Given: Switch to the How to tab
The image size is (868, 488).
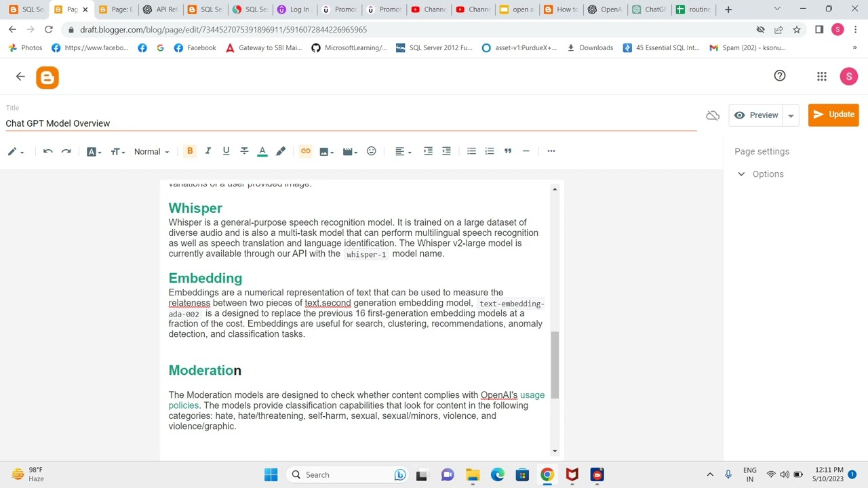Looking at the screenshot, I should [561, 9].
